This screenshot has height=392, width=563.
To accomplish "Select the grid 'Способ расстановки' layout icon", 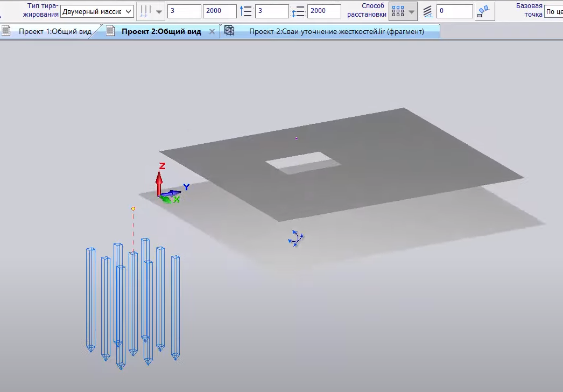I will pos(398,11).
